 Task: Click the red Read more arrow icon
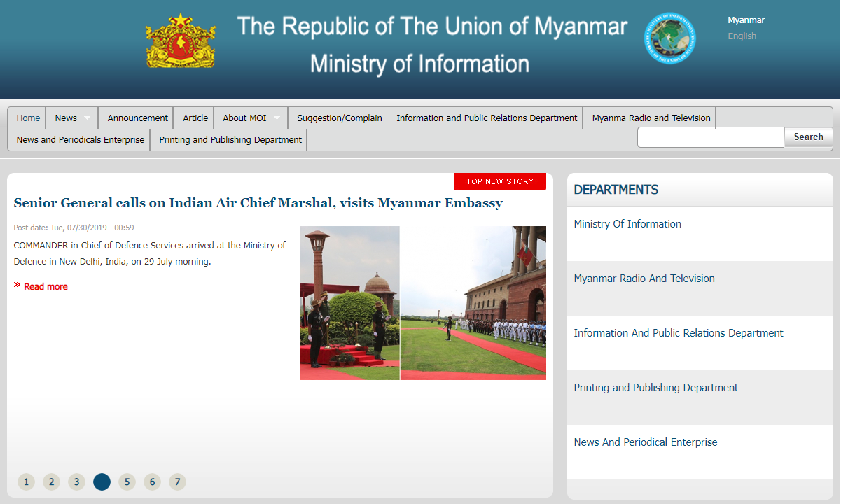[17, 285]
